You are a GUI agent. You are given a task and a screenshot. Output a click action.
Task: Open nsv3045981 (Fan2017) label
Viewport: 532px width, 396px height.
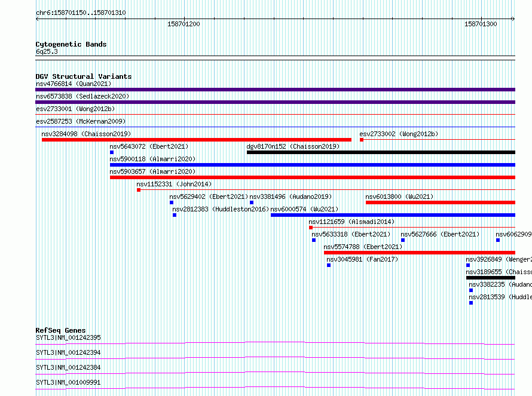coord(362,259)
